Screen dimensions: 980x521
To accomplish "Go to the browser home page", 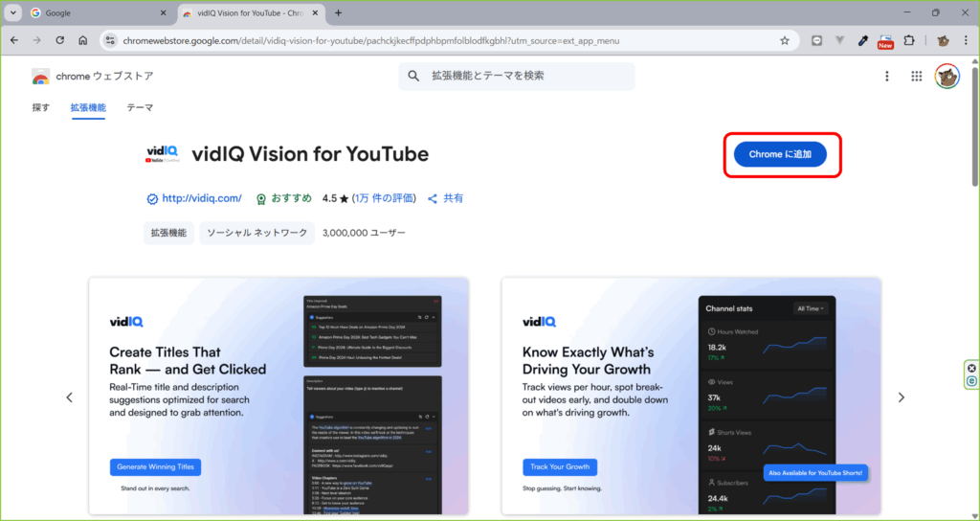I will (83, 40).
